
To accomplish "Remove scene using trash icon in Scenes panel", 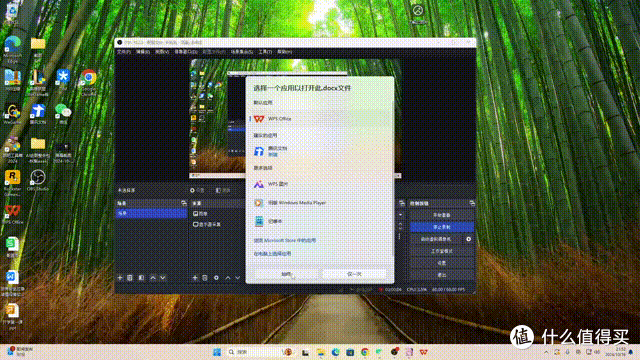I will click(x=130, y=278).
